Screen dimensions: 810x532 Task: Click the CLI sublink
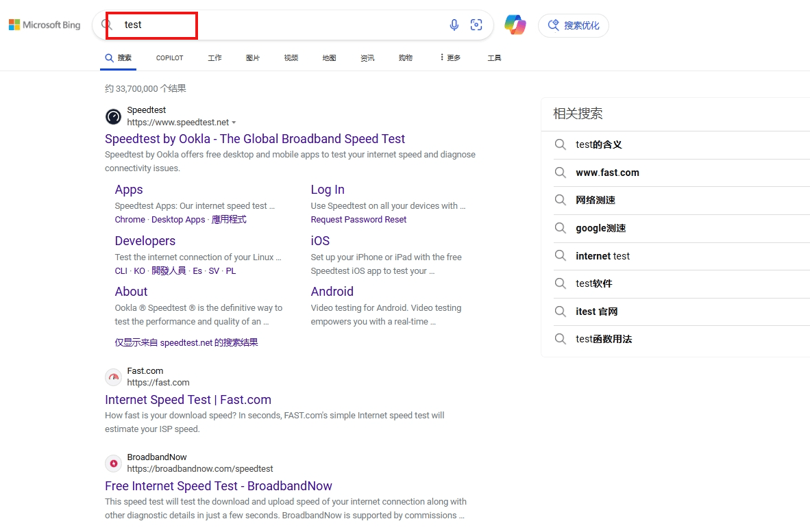coord(121,271)
